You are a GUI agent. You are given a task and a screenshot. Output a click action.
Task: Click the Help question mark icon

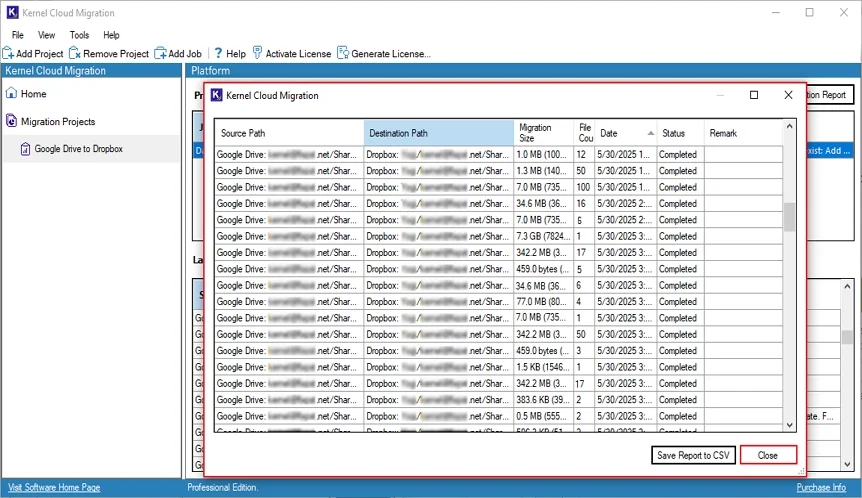pos(218,53)
